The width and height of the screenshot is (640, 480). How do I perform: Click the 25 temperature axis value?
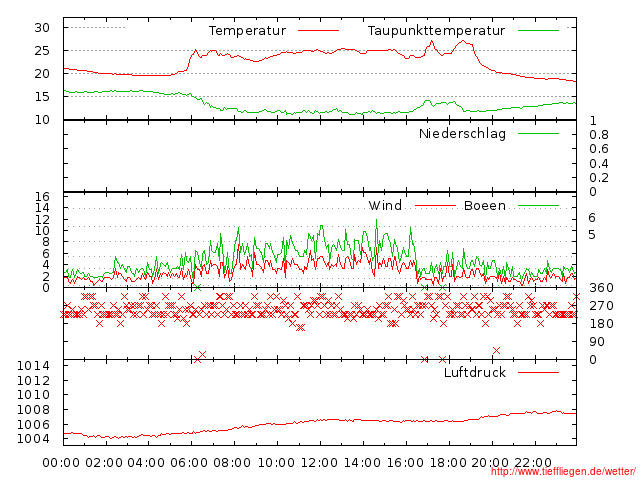(42, 51)
